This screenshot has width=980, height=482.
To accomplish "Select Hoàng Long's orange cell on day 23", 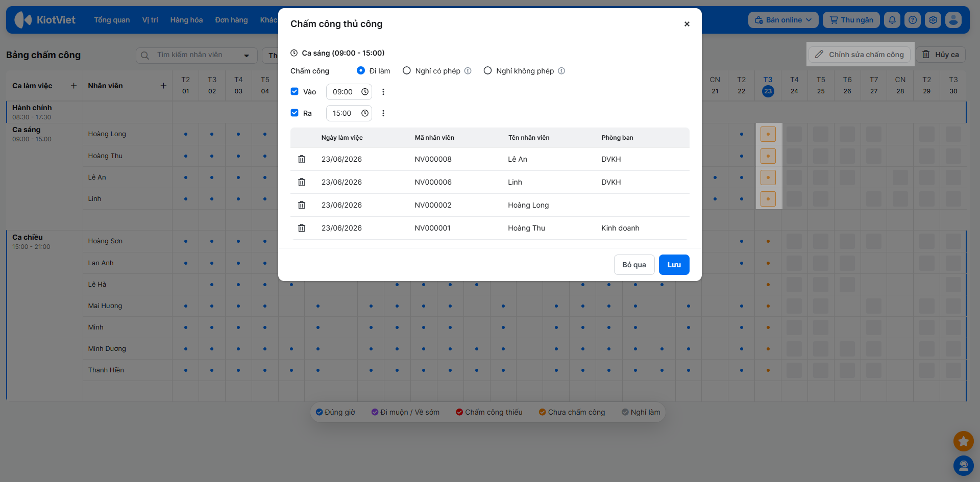I will [768, 134].
